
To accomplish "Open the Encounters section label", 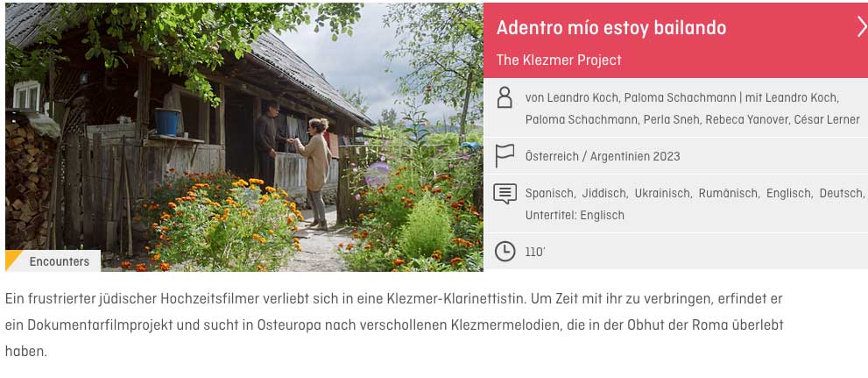I will click(60, 261).
